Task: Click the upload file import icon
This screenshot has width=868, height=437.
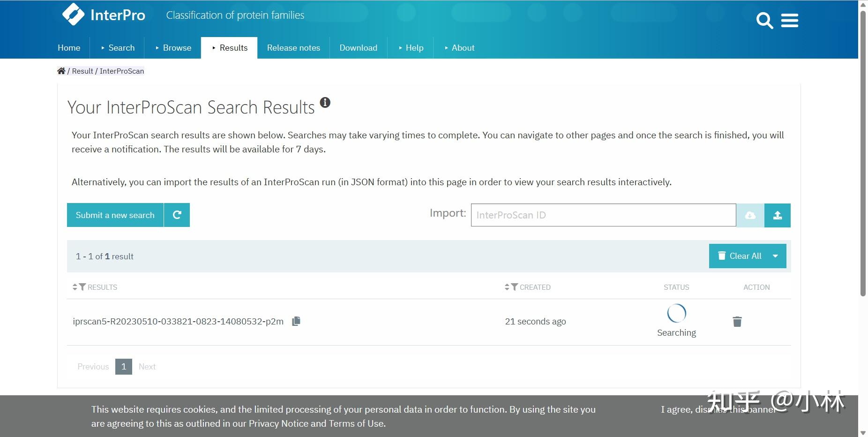Action: tap(778, 215)
